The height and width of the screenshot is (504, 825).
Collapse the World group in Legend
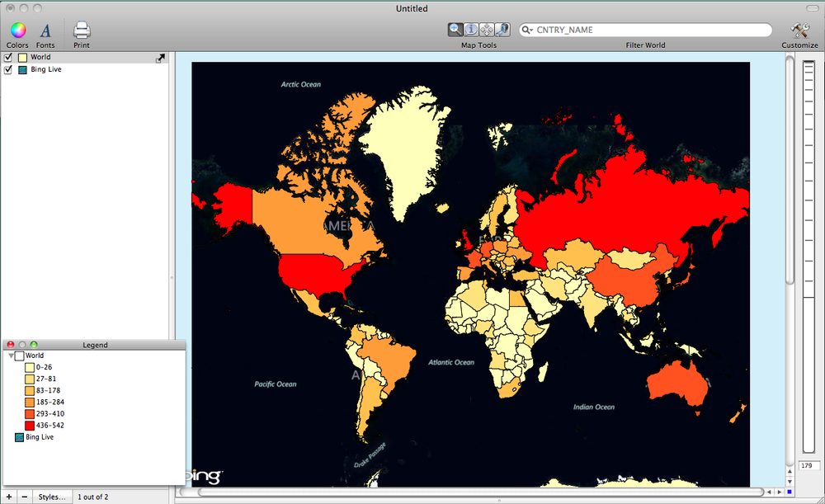(11, 356)
